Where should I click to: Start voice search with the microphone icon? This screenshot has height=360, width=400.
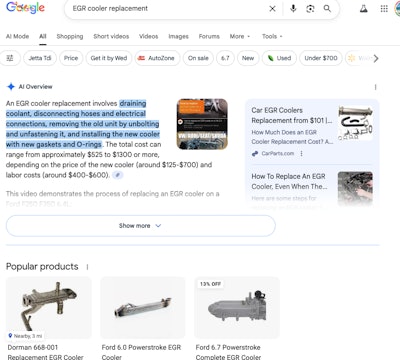293,9
